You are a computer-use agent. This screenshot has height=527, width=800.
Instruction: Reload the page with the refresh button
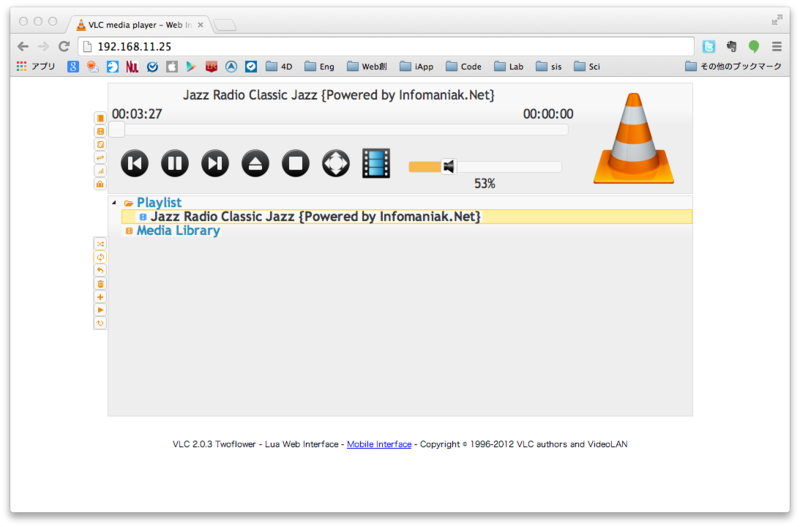point(64,46)
